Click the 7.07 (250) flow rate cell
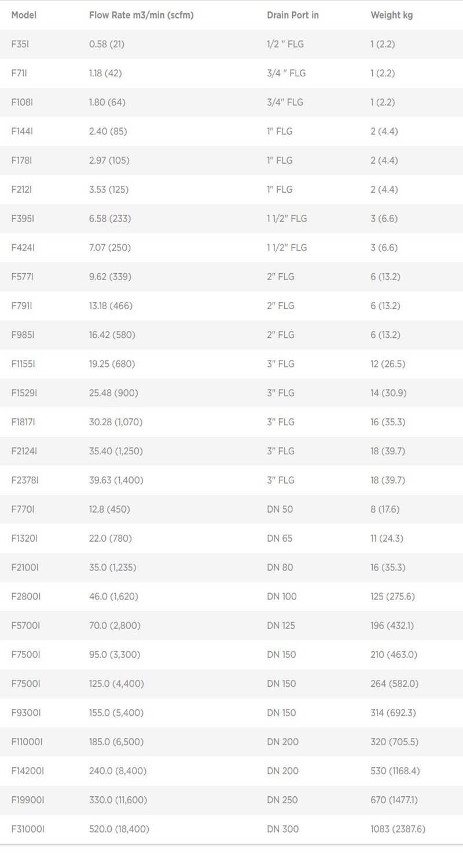 110,248
